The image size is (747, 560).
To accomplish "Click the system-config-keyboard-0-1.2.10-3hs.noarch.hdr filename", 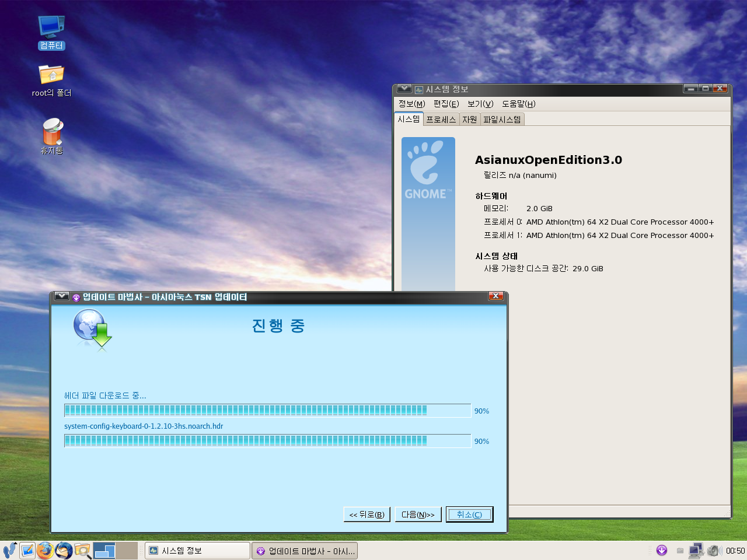I will [144, 426].
